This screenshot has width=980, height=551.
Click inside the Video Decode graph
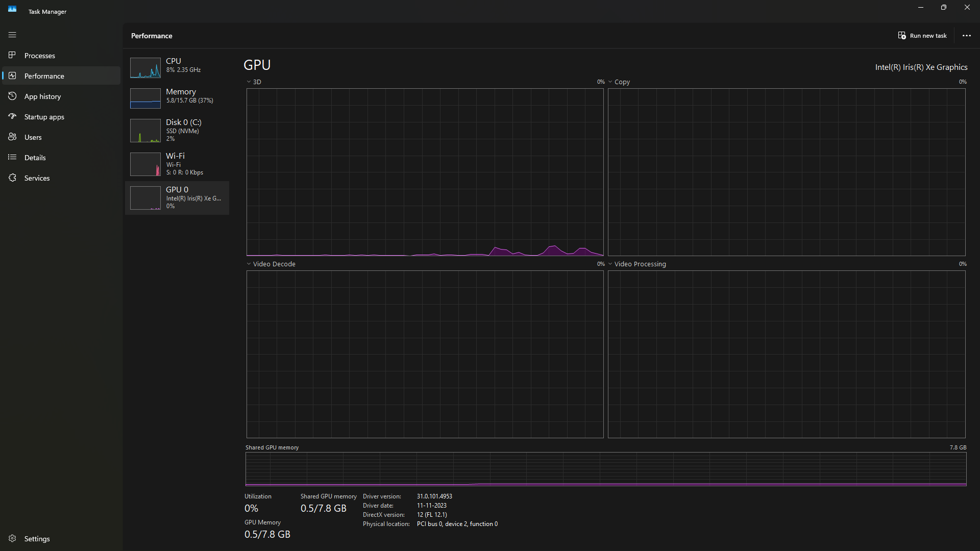[425, 354]
